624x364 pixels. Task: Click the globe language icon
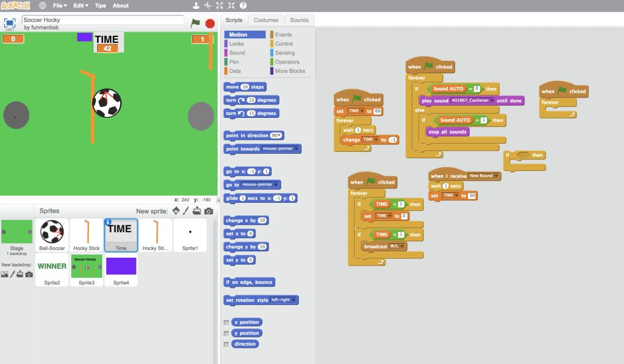[x=43, y=6]
